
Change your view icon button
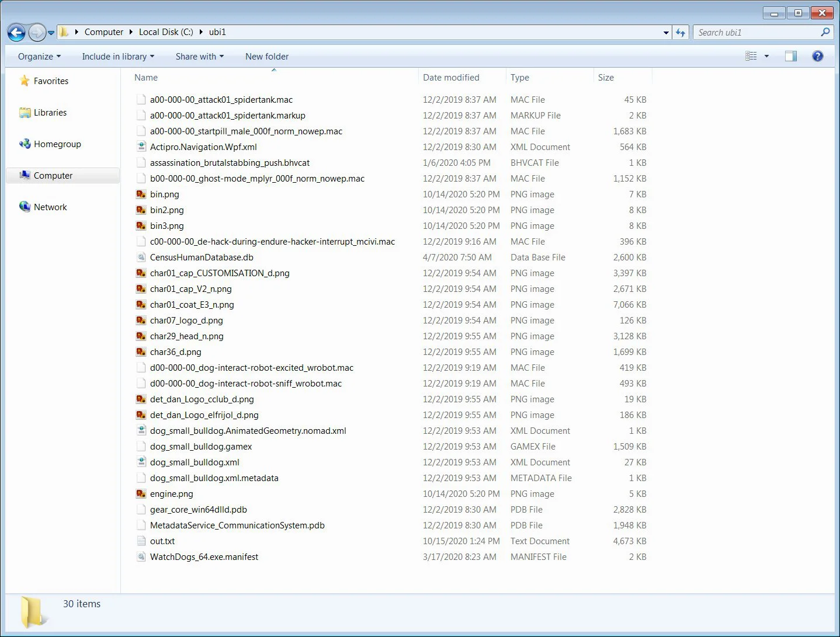751,56
